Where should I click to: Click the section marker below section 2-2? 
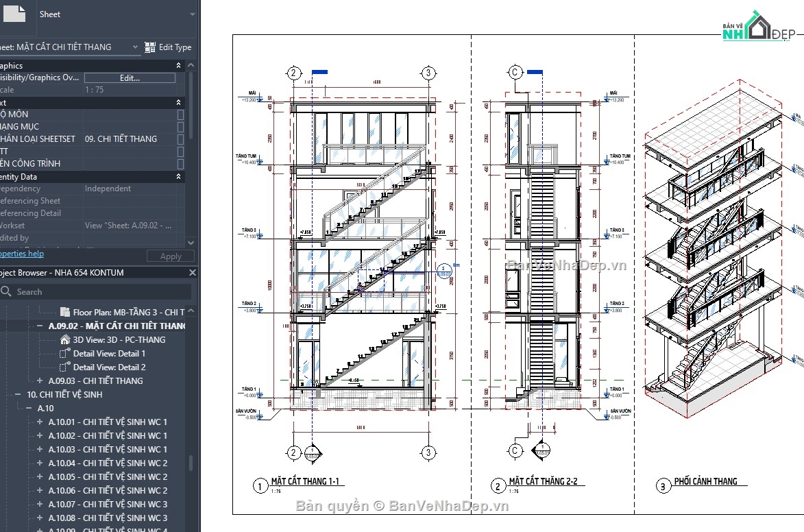542,450
